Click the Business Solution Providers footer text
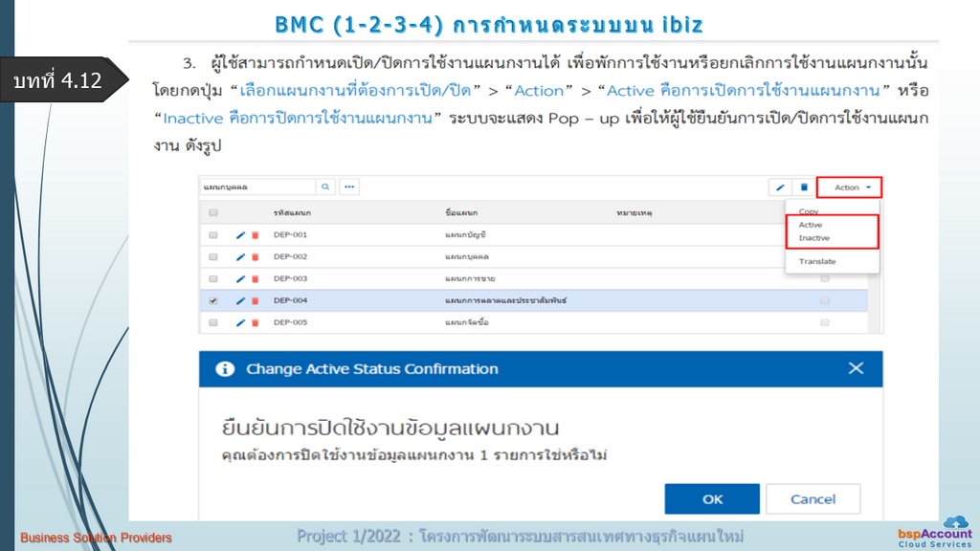This screenshot has width=980, height=551. (96, 538)
